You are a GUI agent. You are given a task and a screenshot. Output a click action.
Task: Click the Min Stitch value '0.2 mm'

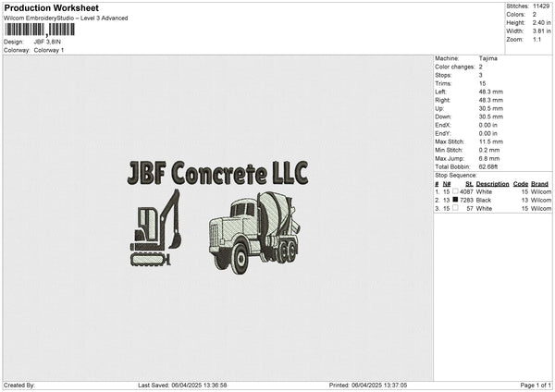(x=489, y=150)
